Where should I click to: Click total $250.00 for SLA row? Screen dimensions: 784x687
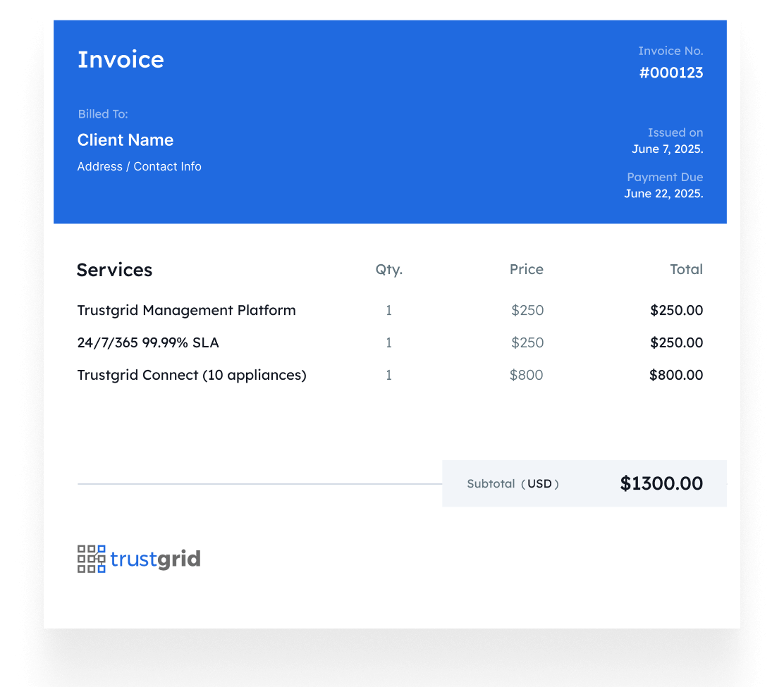[x=677, y=342]
